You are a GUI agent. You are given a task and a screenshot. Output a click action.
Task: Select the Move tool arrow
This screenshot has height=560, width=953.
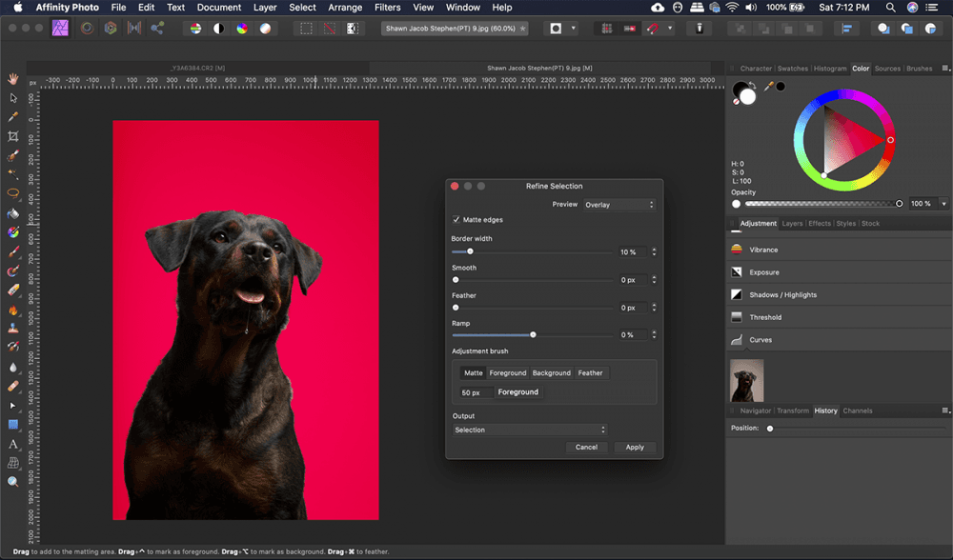click(13, 97)
